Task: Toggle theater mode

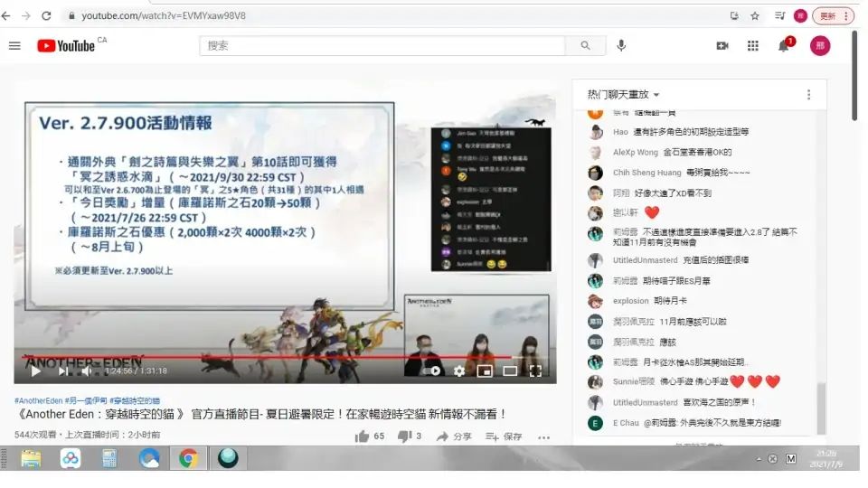Action: point(510,371)
